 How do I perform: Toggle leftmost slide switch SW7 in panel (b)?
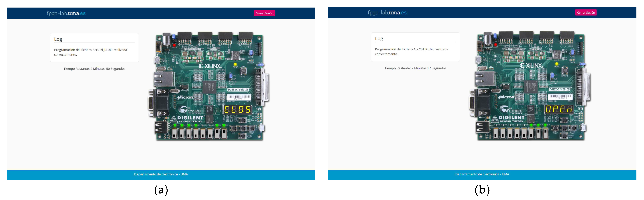click(x=496, y=133)
